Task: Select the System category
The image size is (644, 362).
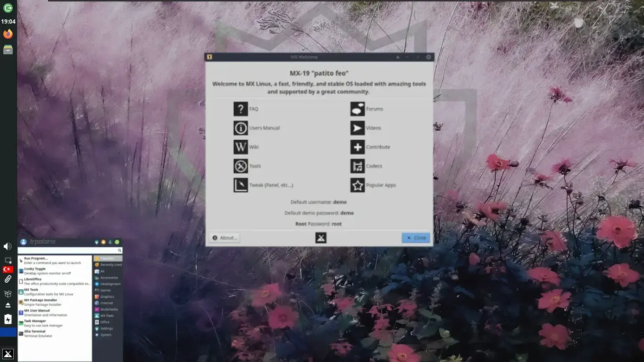Action: pos(108,335)
